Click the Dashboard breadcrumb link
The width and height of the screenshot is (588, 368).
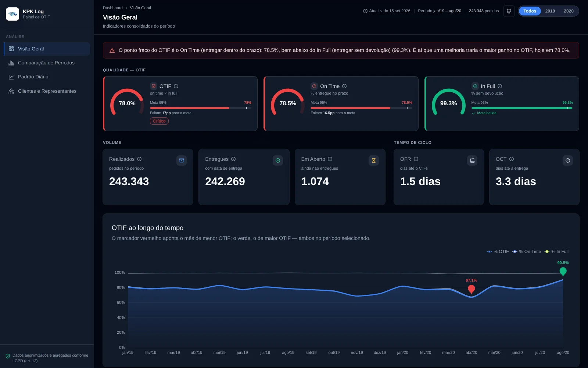(113, 8)
